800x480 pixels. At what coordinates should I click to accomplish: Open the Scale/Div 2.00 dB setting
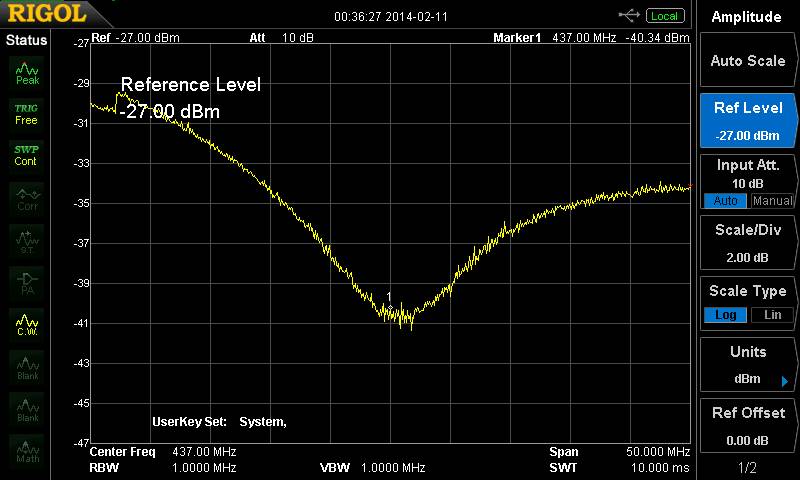coord(747,245)
